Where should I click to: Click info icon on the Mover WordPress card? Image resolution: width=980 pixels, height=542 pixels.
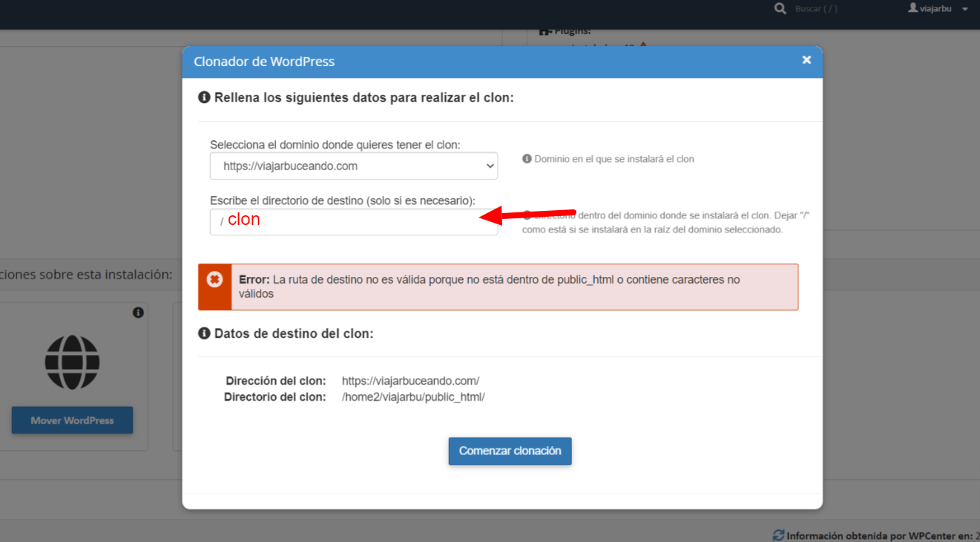[x=138, y=313]
